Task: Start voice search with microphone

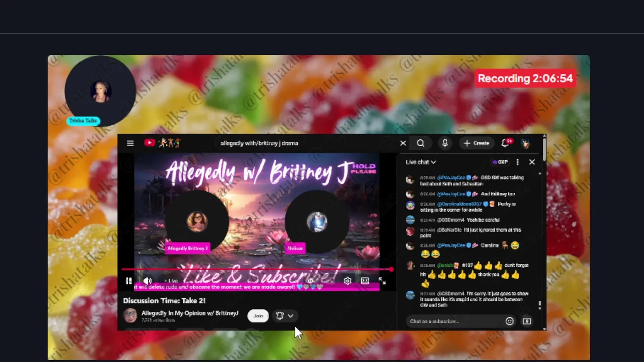Action: tap(445, 143)
